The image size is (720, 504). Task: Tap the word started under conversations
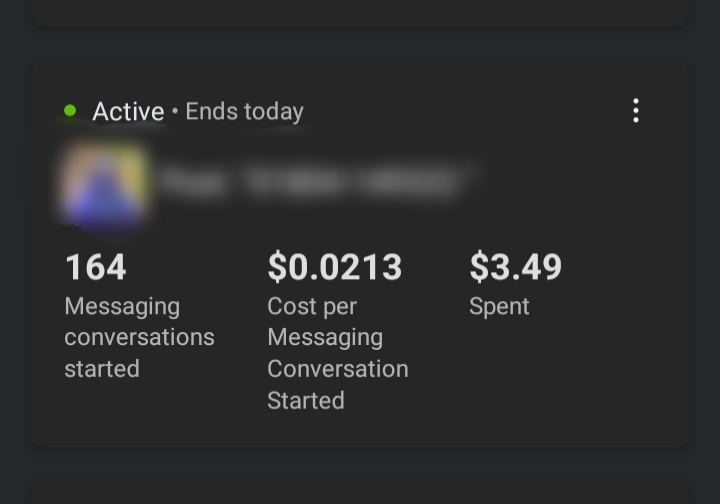pos(101,369)
